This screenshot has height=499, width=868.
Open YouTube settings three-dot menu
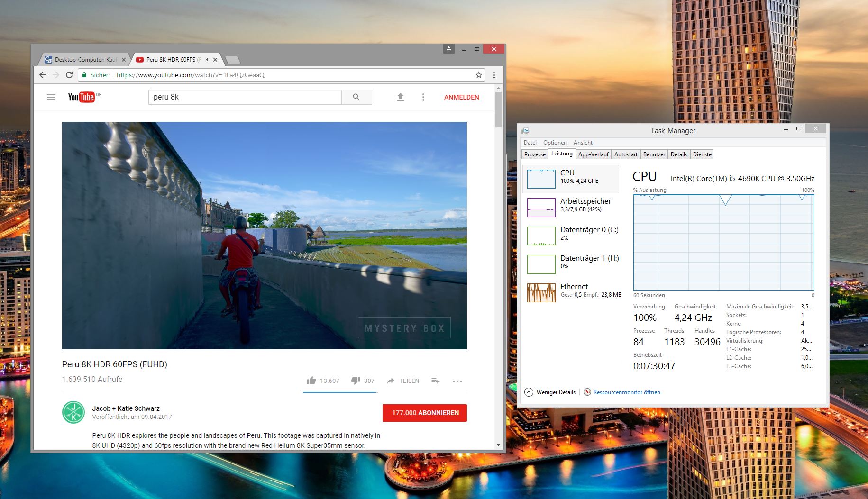pos(423,97)
